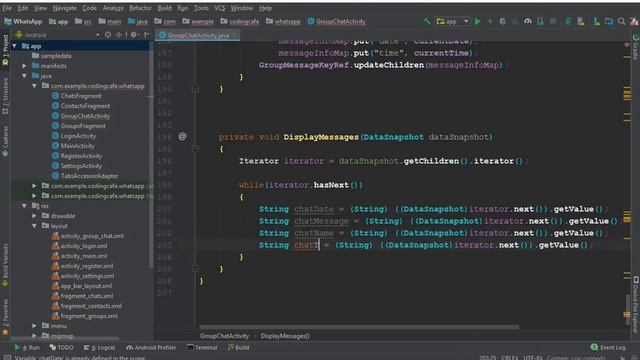Screen dimensions: 640x360
Task: Click the Sync Project with Gradle icon
Action: (568, 21)
